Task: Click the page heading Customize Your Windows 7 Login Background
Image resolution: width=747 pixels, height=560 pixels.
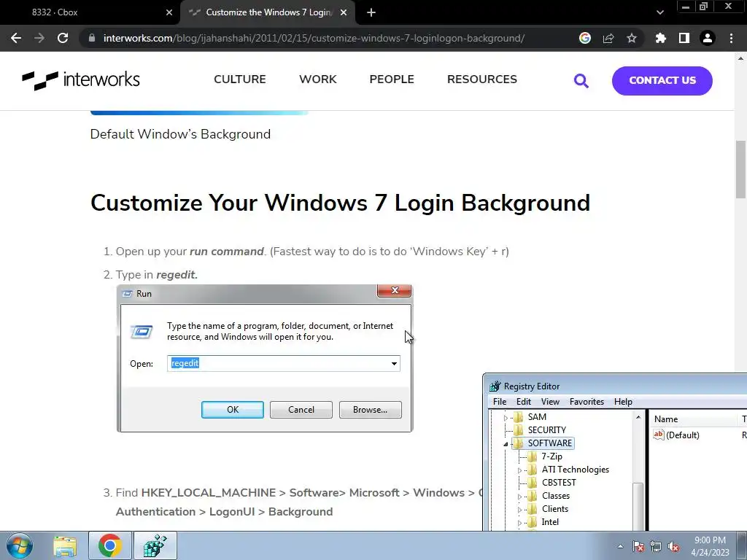Action: [340, 203]
